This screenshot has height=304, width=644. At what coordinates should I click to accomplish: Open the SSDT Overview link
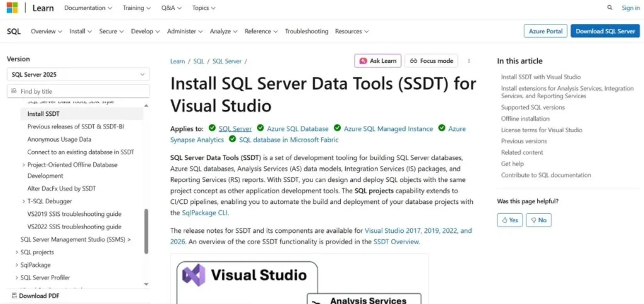[397, 242]
